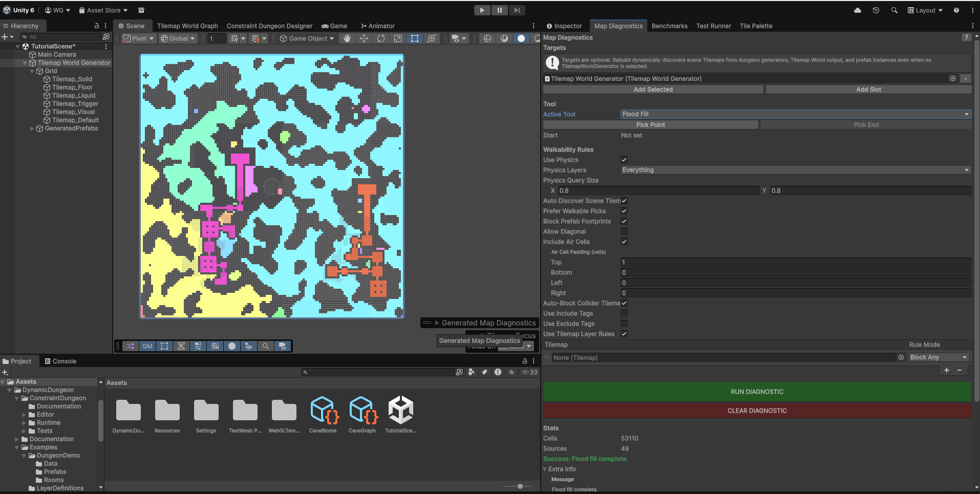Click the Add Selected button
The height and width of the screenshot is (494, 980).
pyautogui.click(x=653, y=90)
